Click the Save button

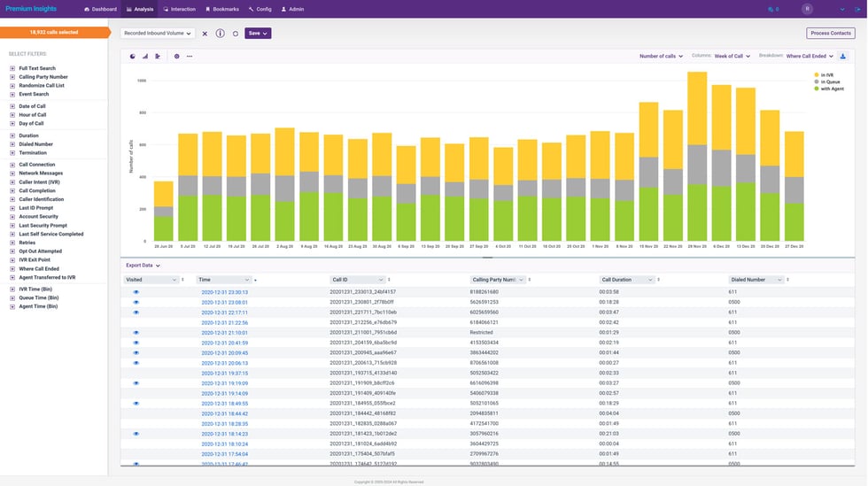[x=258, y=34]
